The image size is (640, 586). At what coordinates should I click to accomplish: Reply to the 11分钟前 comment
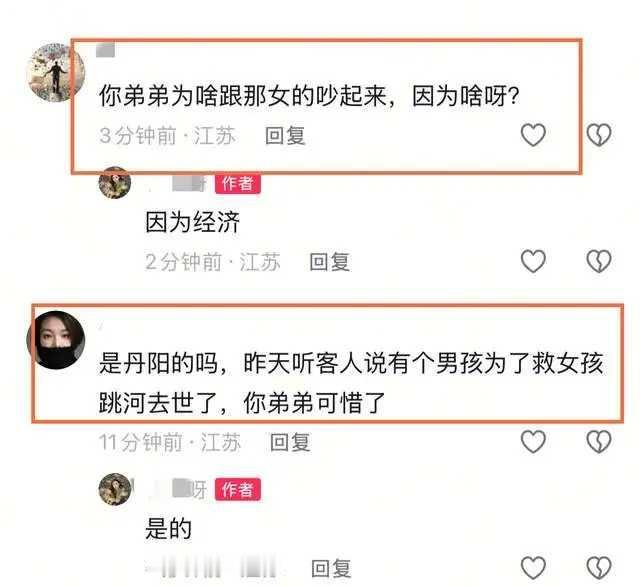[290, 442]
